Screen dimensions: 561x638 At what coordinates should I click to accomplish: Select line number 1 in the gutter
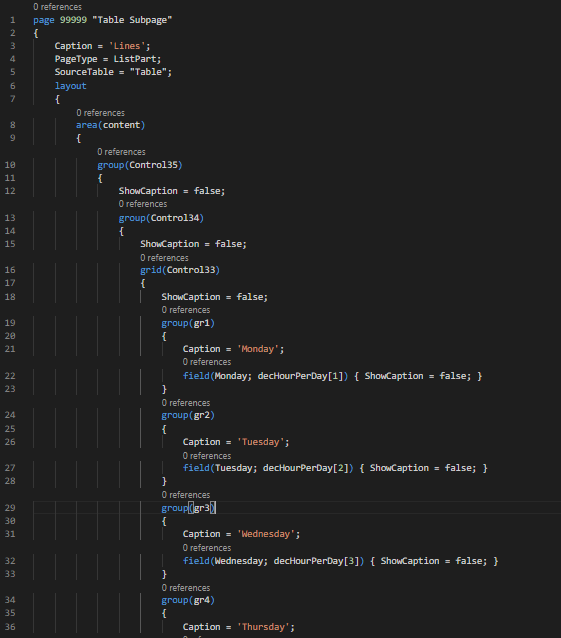click(x=13, y=20)
